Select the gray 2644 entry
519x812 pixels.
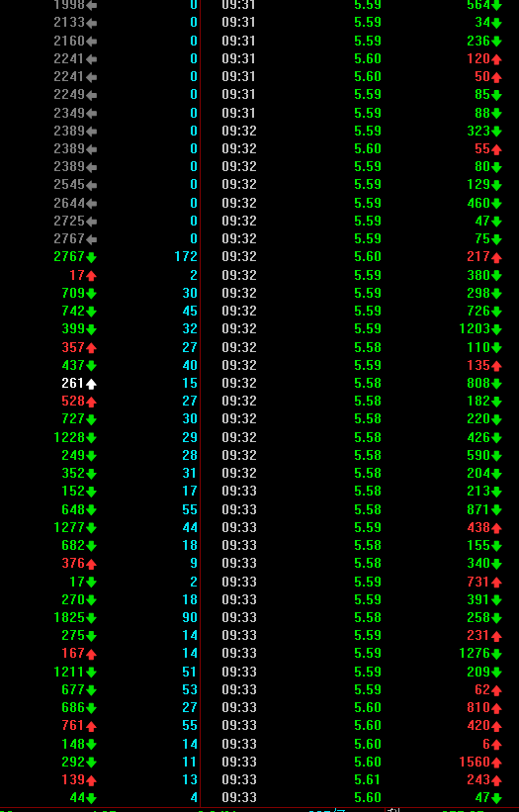69,203
